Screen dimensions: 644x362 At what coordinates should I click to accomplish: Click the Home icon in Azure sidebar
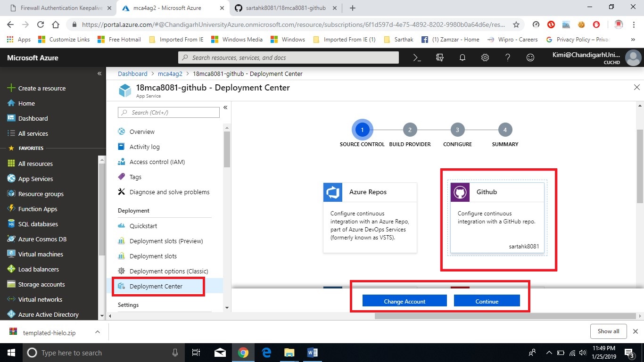coord(11,103)
